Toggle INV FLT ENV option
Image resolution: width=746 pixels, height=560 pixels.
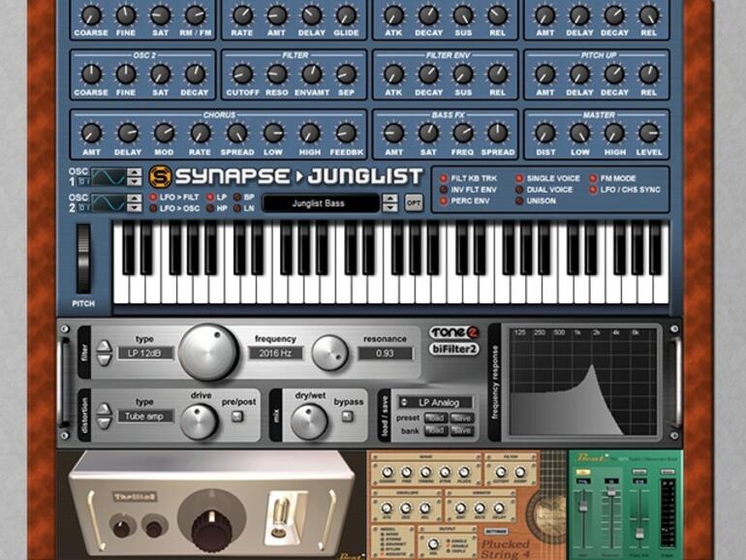444,190
